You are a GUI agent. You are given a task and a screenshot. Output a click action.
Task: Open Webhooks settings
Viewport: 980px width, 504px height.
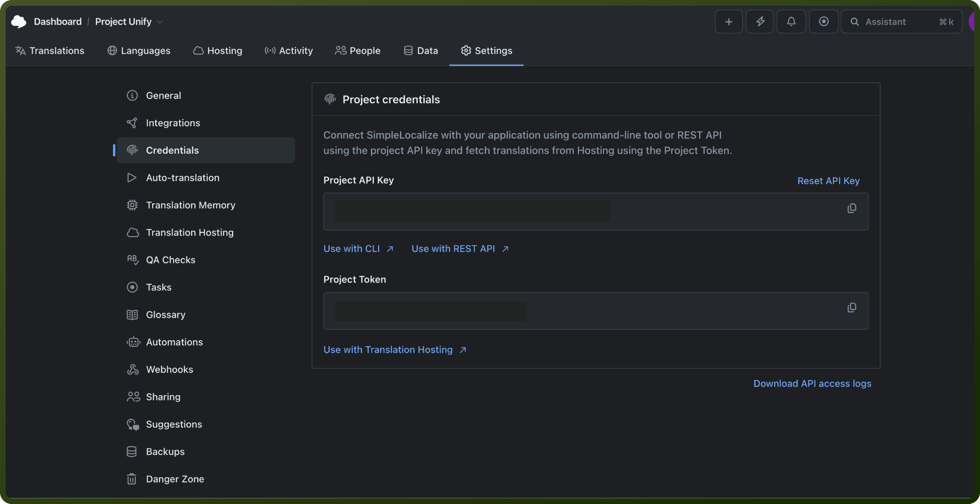tap(206, 369)
